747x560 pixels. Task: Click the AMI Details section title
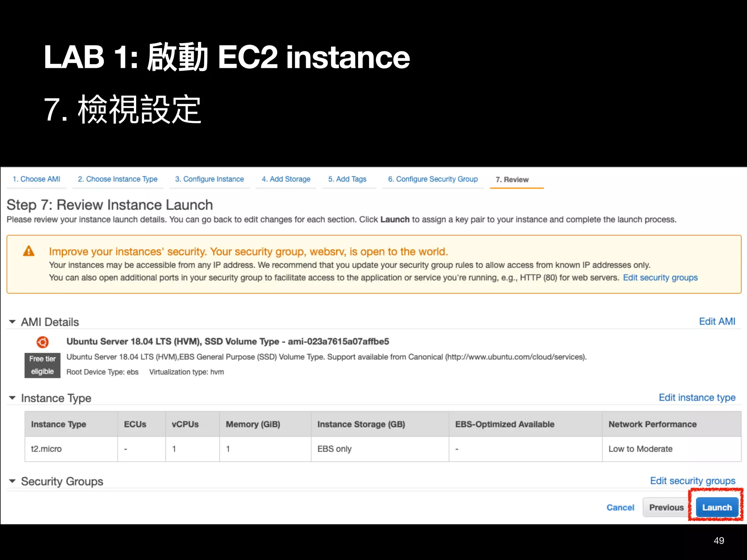[50, 322]
